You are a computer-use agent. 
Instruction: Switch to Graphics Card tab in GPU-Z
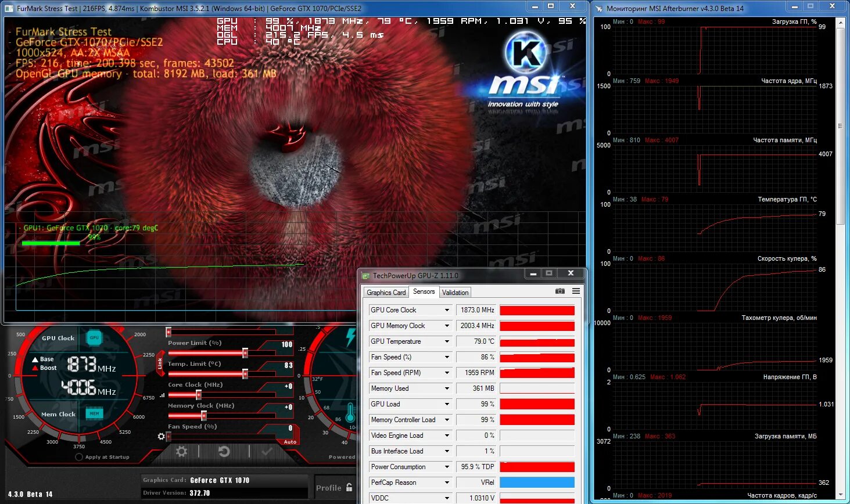[386, 293]
